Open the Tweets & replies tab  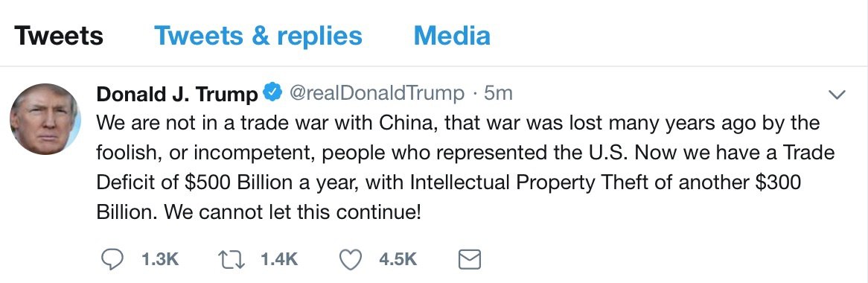[x=258, y=36]
